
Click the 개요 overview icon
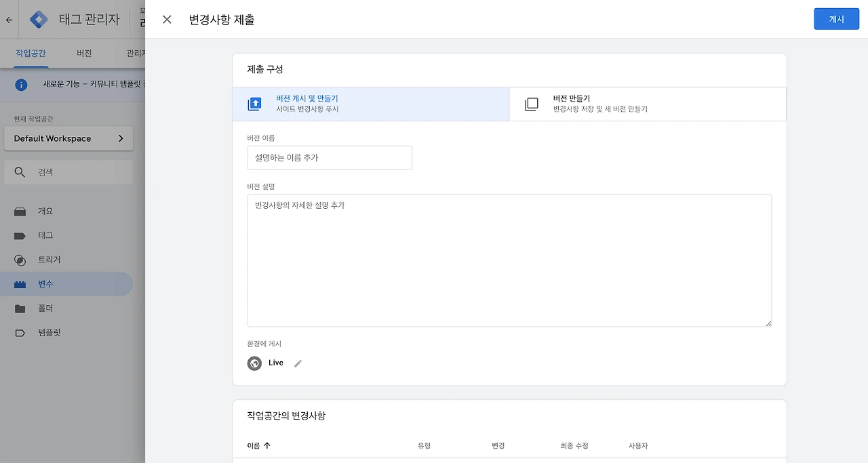tap(20, 212)
